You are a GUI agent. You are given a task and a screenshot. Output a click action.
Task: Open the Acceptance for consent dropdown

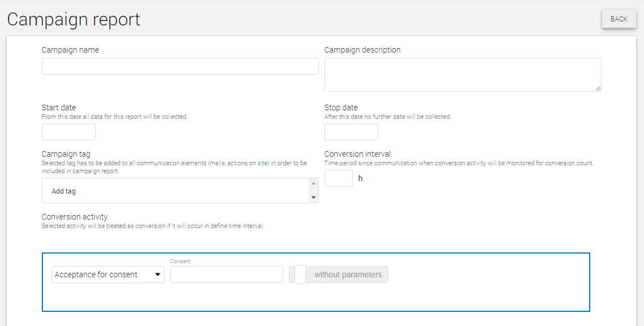[107, 274]
